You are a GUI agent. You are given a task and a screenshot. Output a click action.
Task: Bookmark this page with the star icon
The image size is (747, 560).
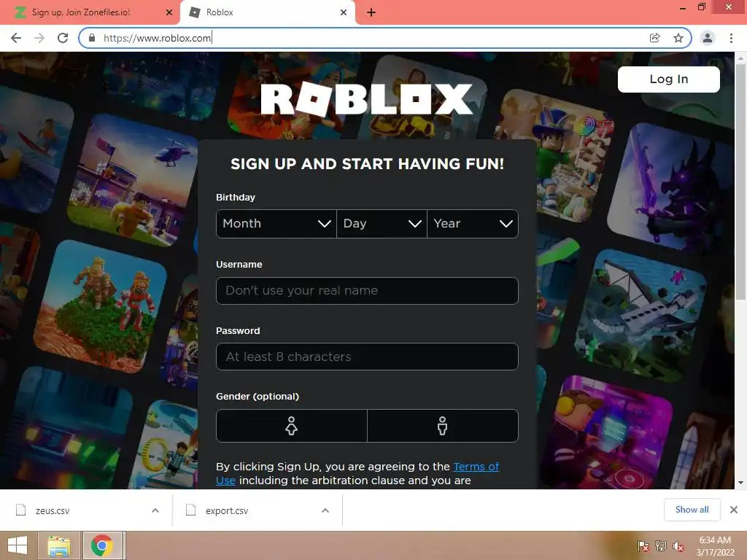point(678,38)
